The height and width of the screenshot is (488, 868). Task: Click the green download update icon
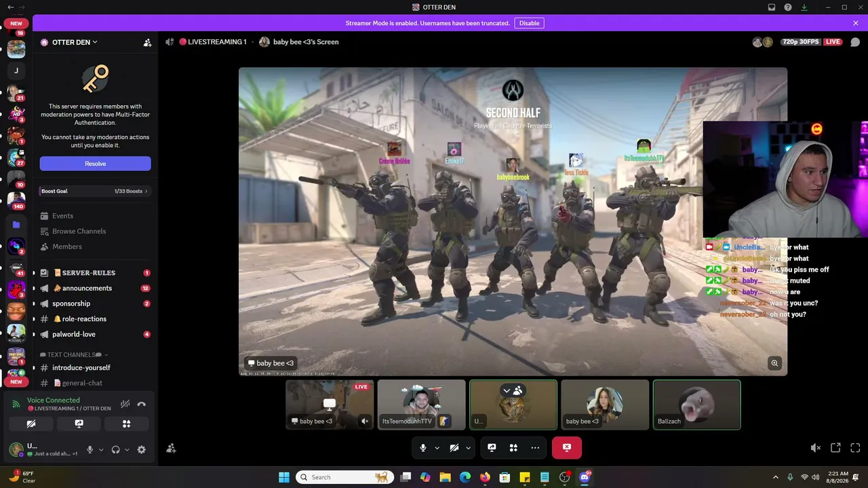[x=804, y=7]
